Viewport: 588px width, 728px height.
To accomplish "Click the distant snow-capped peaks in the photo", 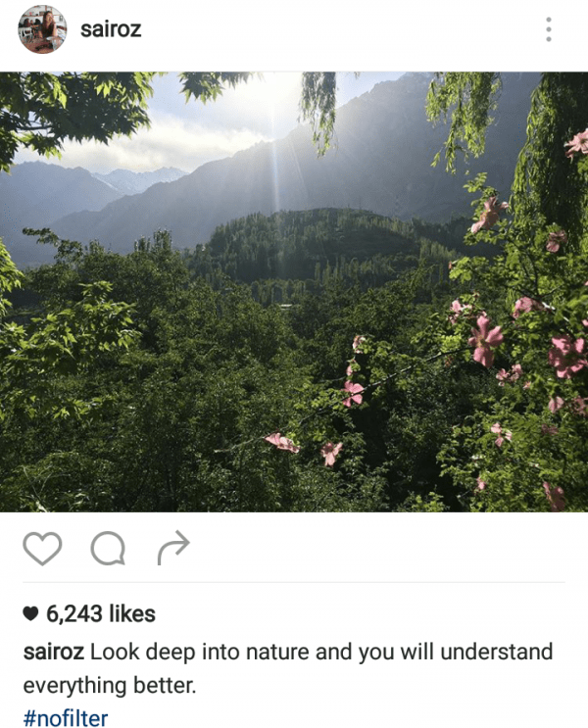I will [x=139, y=178].
